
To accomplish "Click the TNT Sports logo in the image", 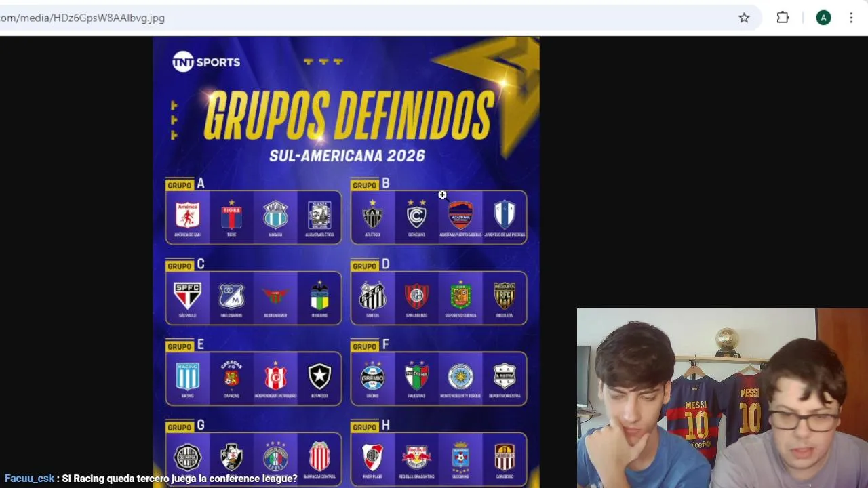I will [x=206, y=62].
